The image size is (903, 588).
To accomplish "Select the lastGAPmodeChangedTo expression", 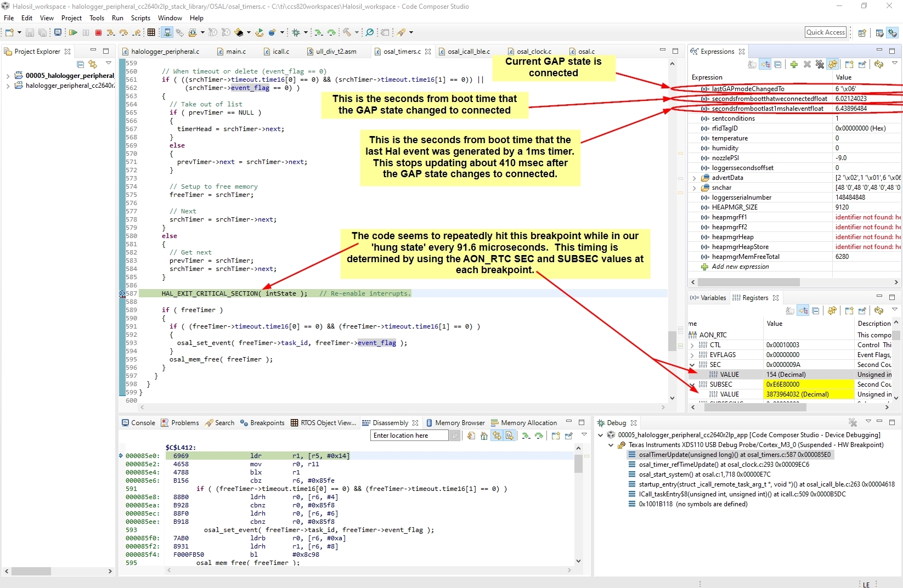I will (x=748, y=89).
